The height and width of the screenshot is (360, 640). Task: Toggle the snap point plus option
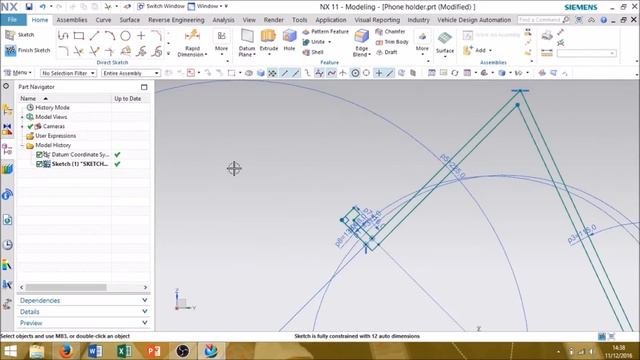(x=379, y=73)
